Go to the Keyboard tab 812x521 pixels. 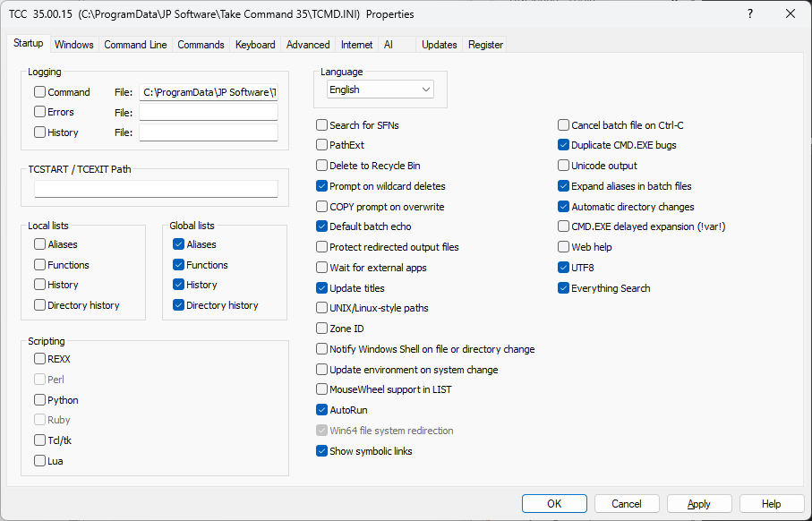255,45
